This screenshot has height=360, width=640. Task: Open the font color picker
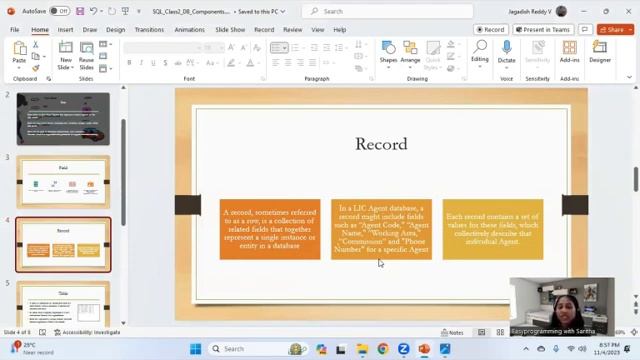[250, 63]
